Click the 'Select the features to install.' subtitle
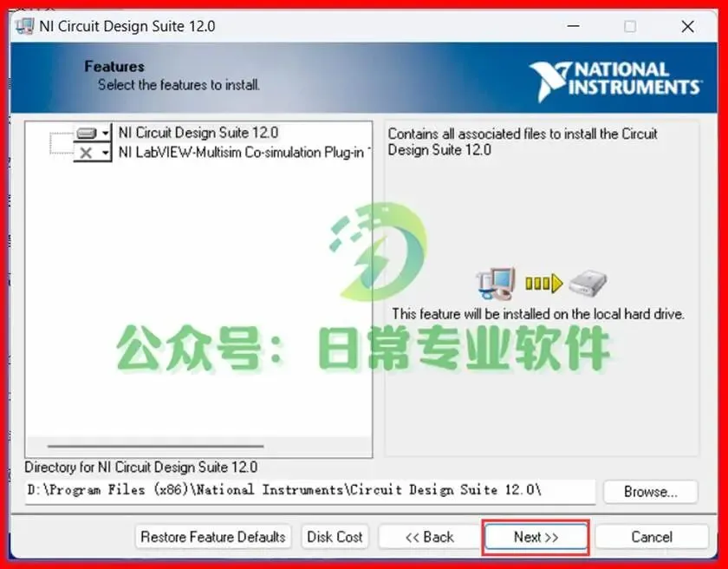The image size is (728, 569). [179, 85]
